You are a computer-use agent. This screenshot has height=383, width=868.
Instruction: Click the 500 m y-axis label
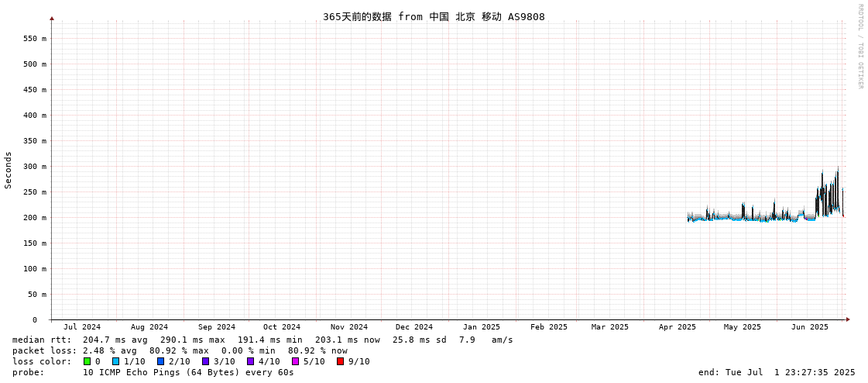(x=35, y=64)
